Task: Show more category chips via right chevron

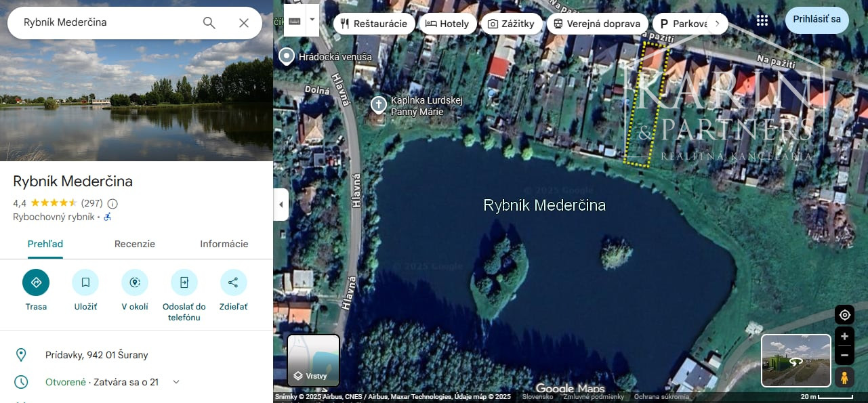Action: pos(717,22)
